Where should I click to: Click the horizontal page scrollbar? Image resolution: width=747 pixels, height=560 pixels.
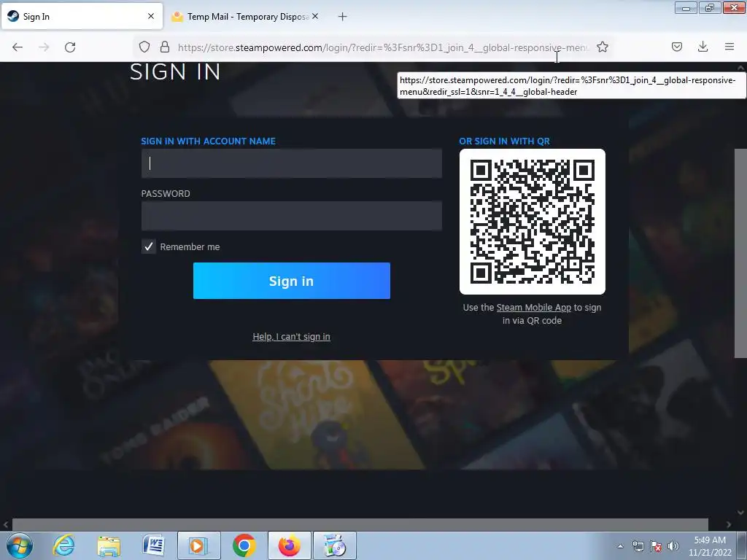360,524
